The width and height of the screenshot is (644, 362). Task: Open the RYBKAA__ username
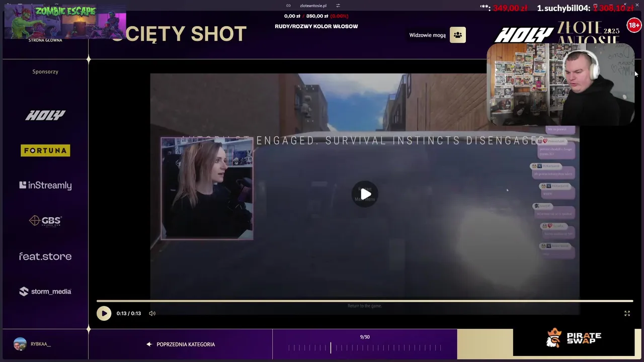41,344
